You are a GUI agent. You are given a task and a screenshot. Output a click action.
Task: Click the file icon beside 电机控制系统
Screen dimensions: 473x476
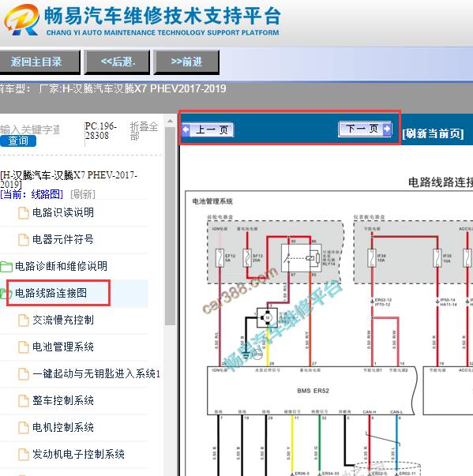pos(24,427)
